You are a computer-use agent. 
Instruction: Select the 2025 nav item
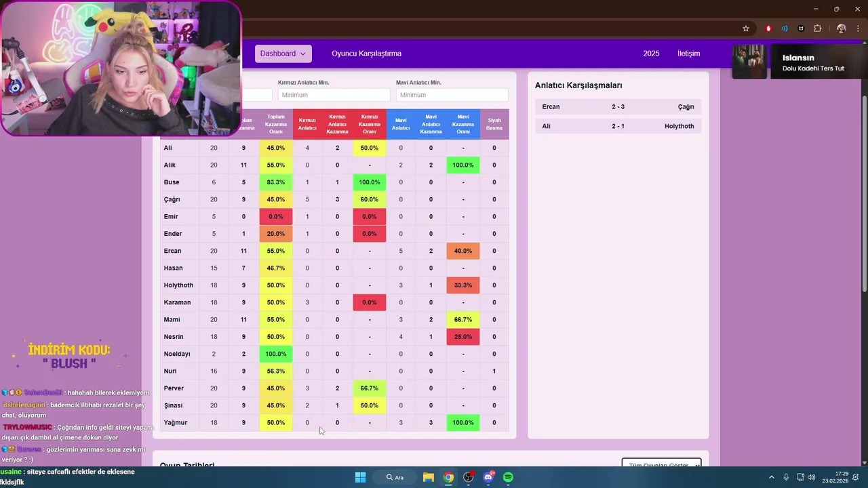[x=651, y=54]
